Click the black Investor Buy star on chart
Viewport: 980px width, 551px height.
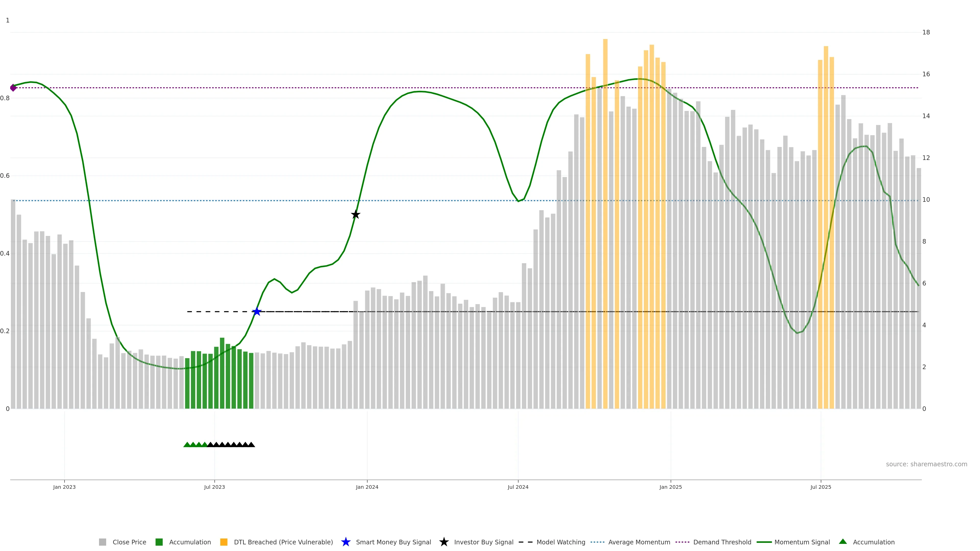355,215
